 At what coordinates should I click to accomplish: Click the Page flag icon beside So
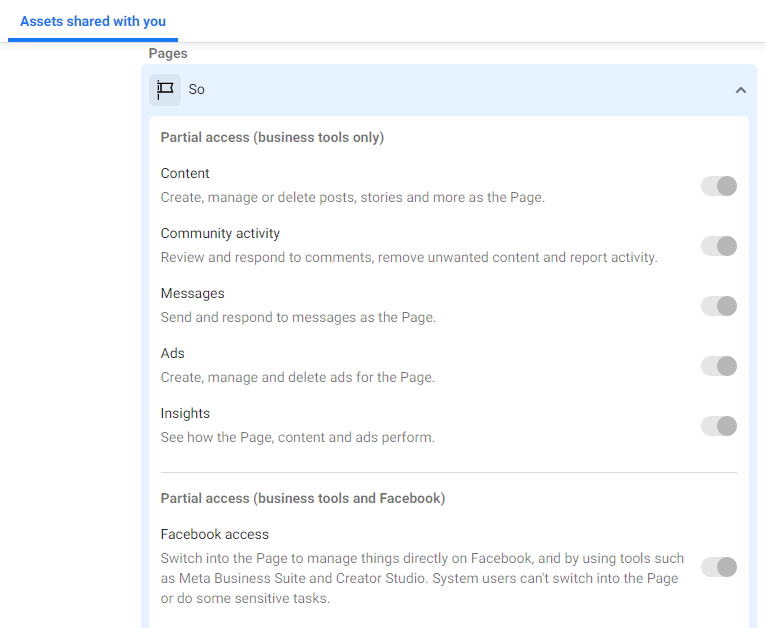coord(165,90)
